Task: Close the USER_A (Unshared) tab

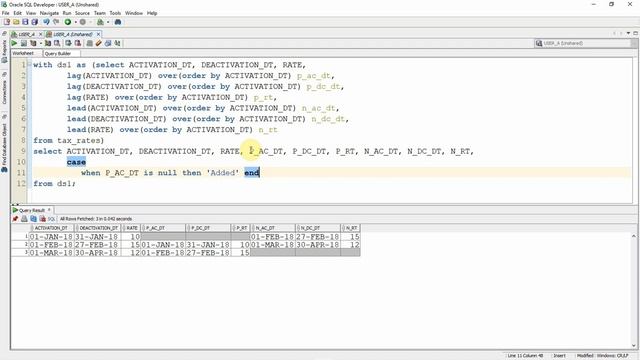Action: (98, 34)
